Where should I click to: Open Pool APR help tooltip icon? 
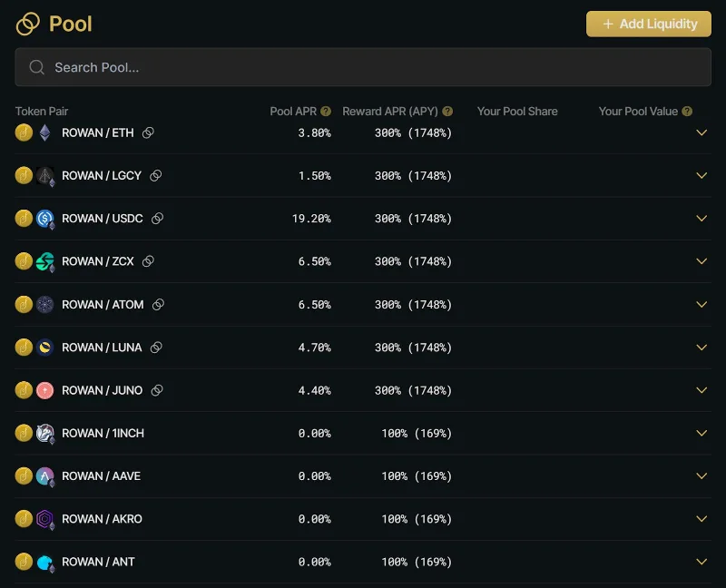point(326,111)
